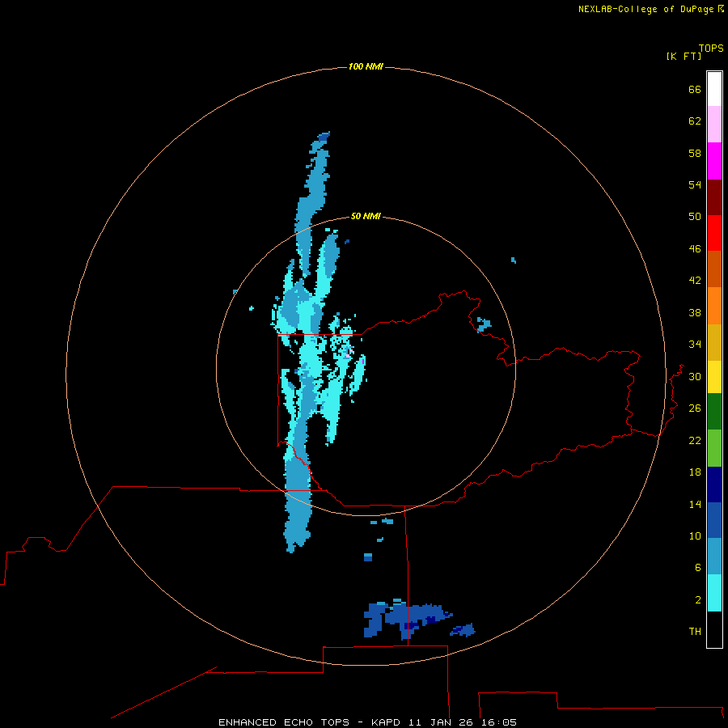Click the dark red 54 kft swatch

(714, 197)
